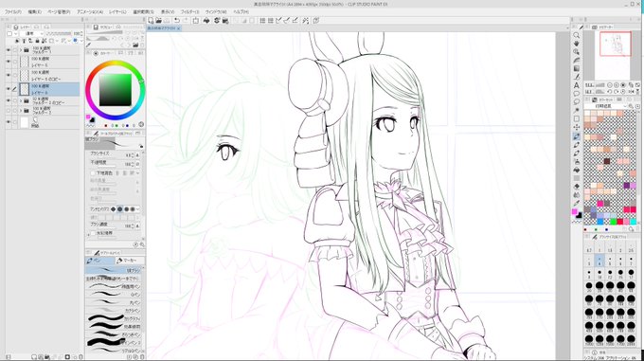
Task: Pick the purple swatch in the color set
Action: click(626, 186)
